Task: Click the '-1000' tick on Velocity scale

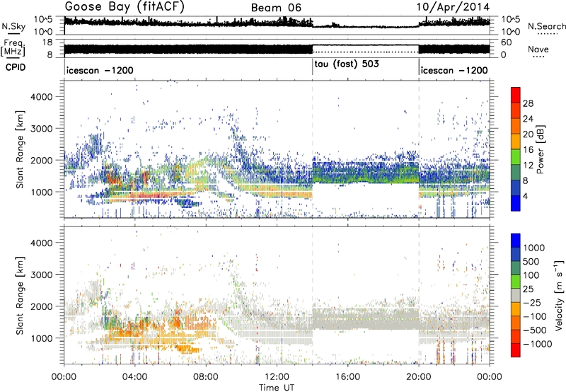Action: coord(537,344)
